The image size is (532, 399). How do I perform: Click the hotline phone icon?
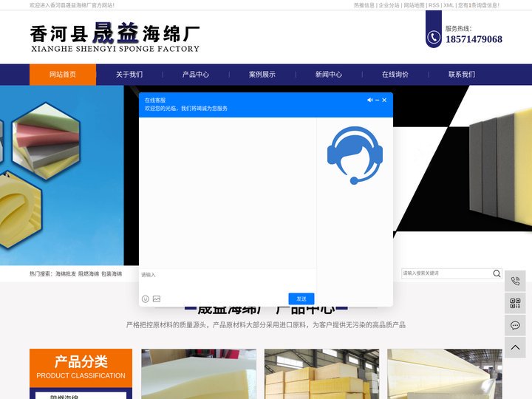click(434, 37)
